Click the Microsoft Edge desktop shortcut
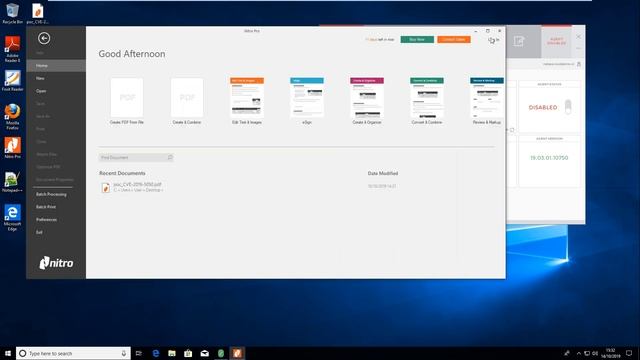Image resolution: width=640 pixels, height=360 pixels. point(12,218)
